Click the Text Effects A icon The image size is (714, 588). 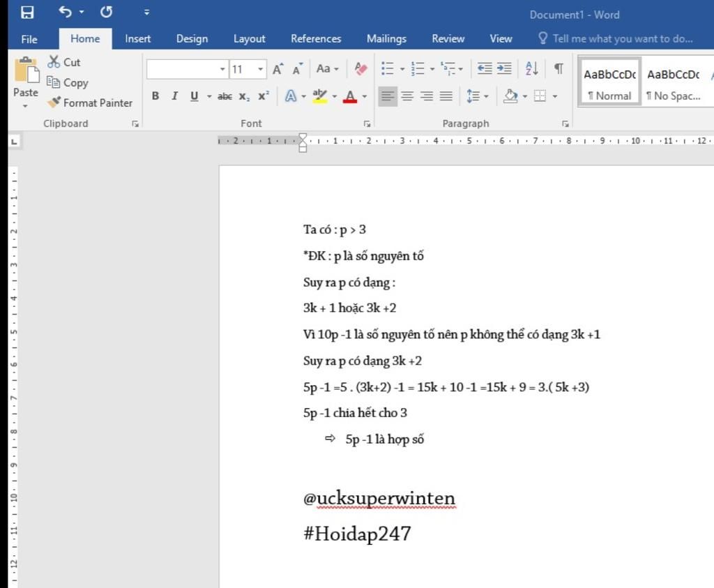coord(291,96)
